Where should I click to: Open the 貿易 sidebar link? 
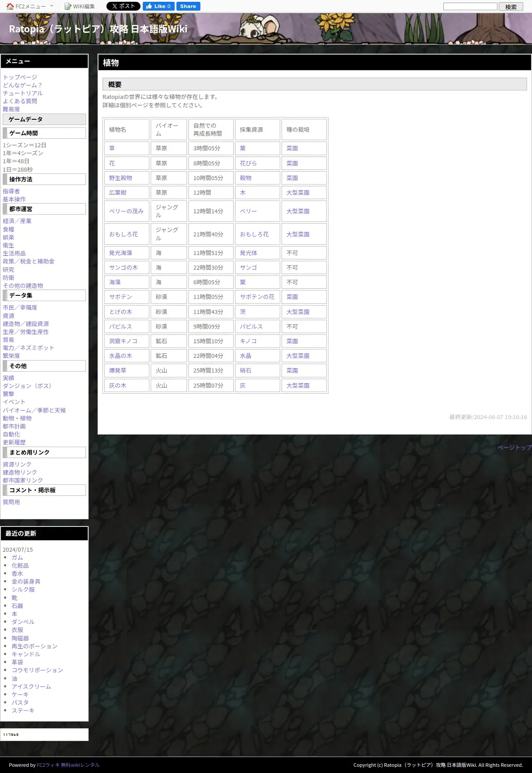click(8, 340)
